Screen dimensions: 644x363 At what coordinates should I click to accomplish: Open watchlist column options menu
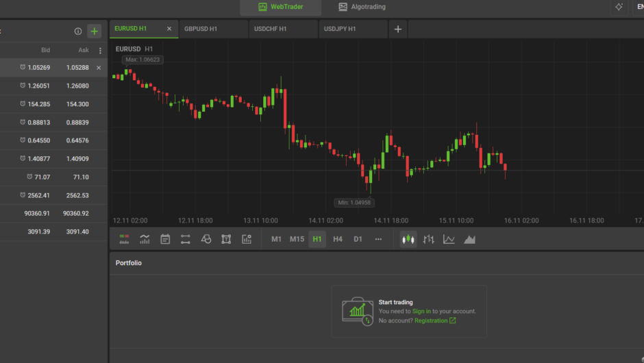click(x=100, y=51)
